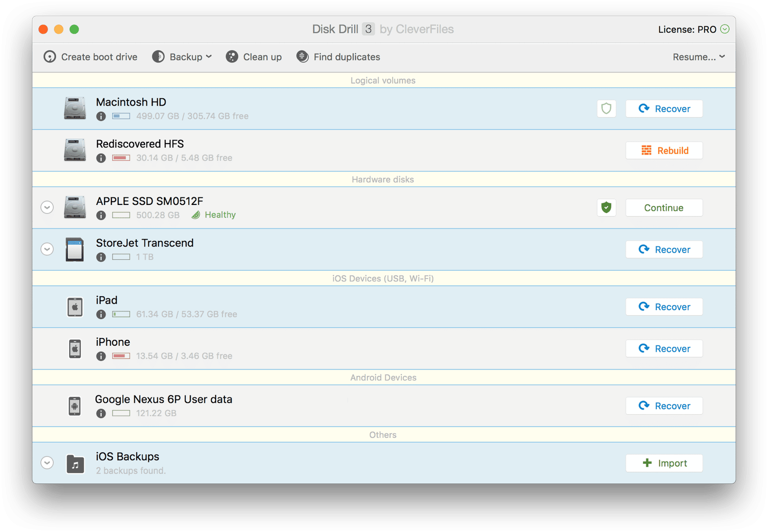768x532 pixels.
Task: Expand APPLE SSD SM0512F partitions
Action: (47, 207)
